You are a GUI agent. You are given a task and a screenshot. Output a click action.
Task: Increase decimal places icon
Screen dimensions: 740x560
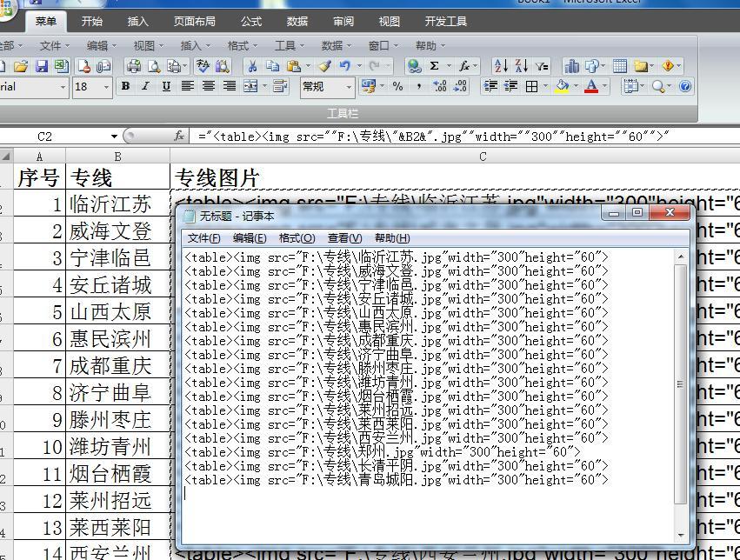439,86
